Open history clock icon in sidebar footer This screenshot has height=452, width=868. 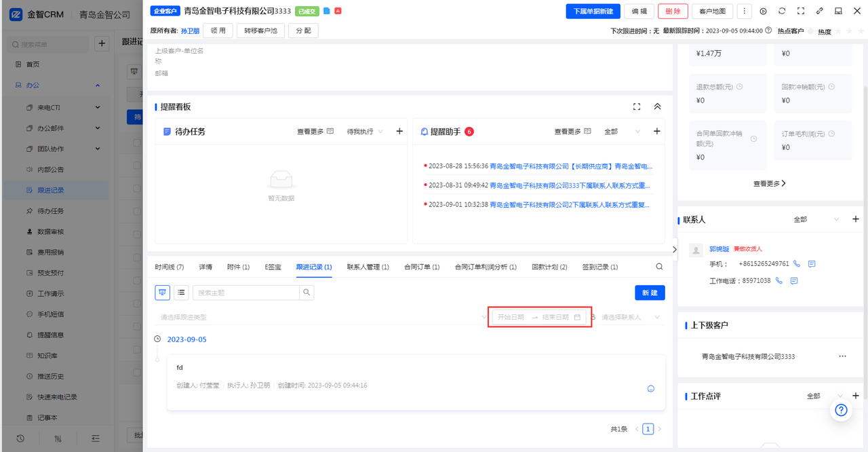[x=20, y=438]
